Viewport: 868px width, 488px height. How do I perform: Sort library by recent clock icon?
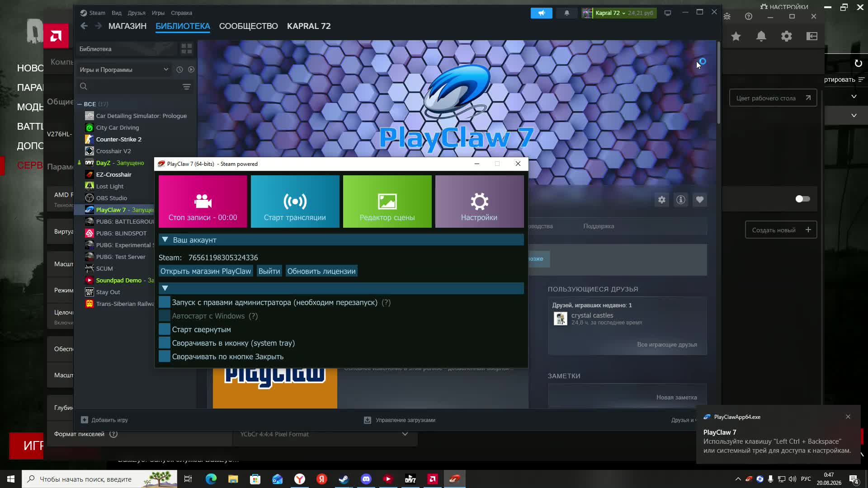(179, 70)
